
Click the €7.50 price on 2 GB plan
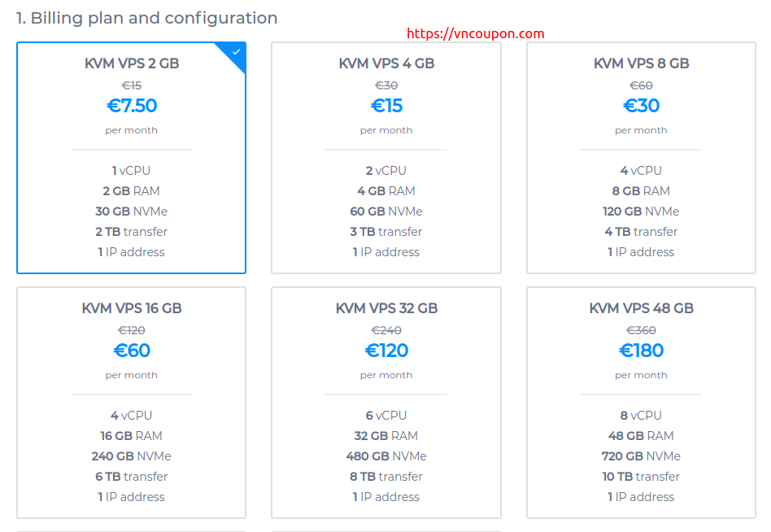click(132, 106)
